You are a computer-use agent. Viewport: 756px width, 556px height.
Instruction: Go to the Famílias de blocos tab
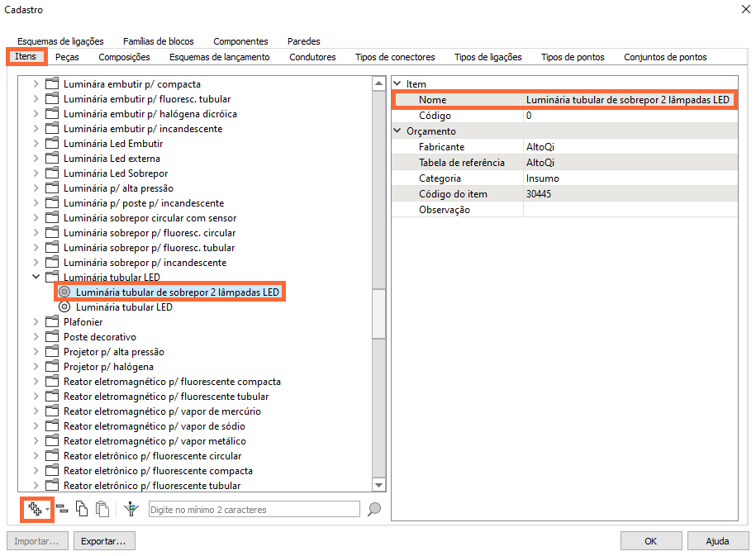coord(158,41)
